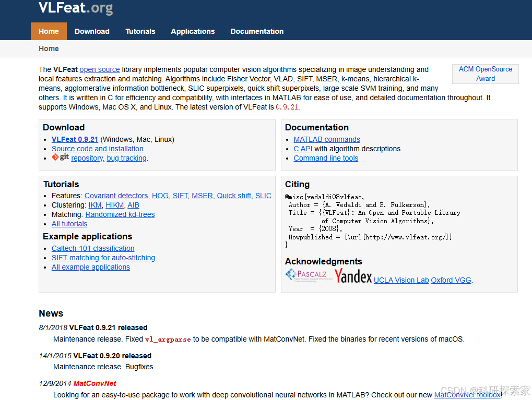Viewport: 532px width, 400px height.
Task: Click the Home breadcrumb
Action: tap(49, 49)
